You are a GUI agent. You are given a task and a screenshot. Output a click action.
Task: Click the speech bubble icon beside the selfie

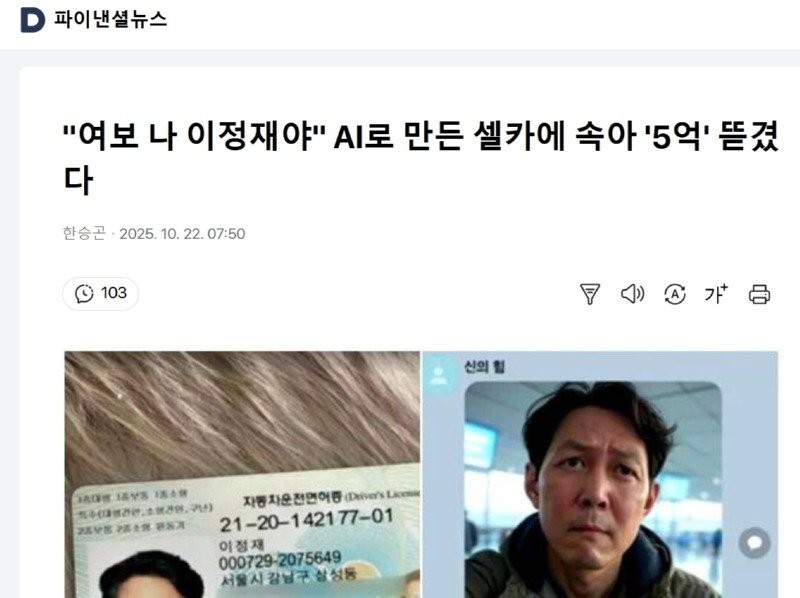point(755,543)
